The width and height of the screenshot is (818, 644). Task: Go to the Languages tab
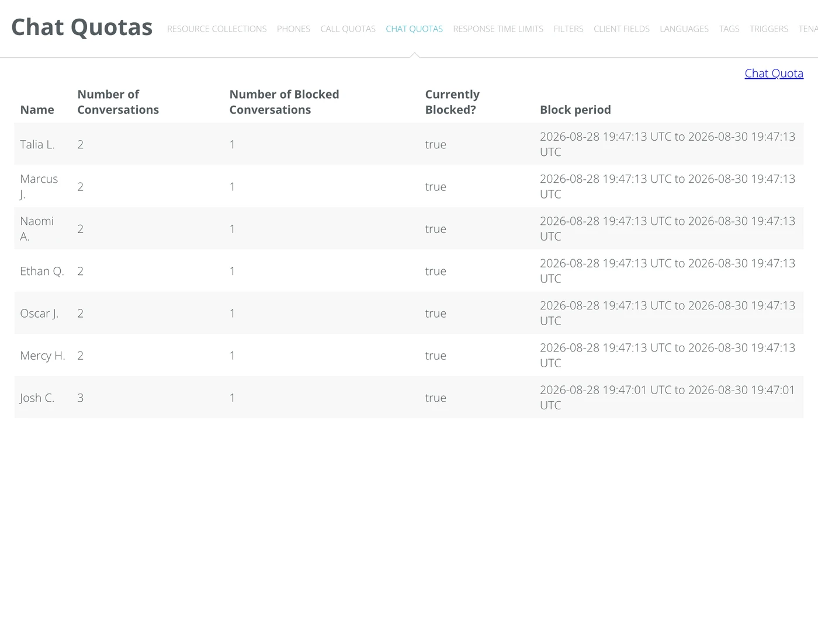684,29
